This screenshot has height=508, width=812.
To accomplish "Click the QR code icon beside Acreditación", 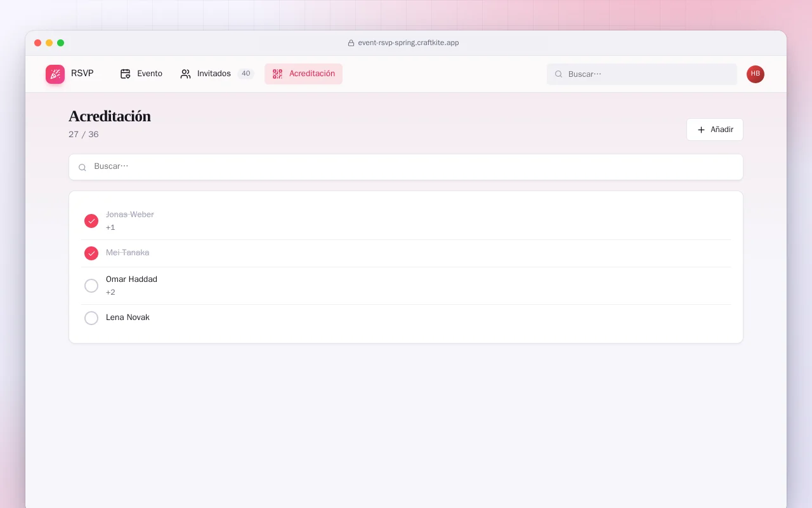I will click(277, 74).
